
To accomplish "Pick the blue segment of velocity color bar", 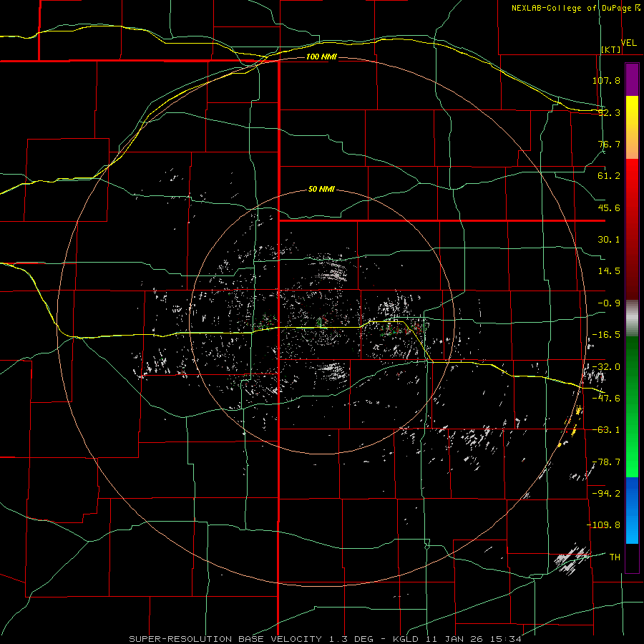I will pyautogui.click(x=632, y=510).
